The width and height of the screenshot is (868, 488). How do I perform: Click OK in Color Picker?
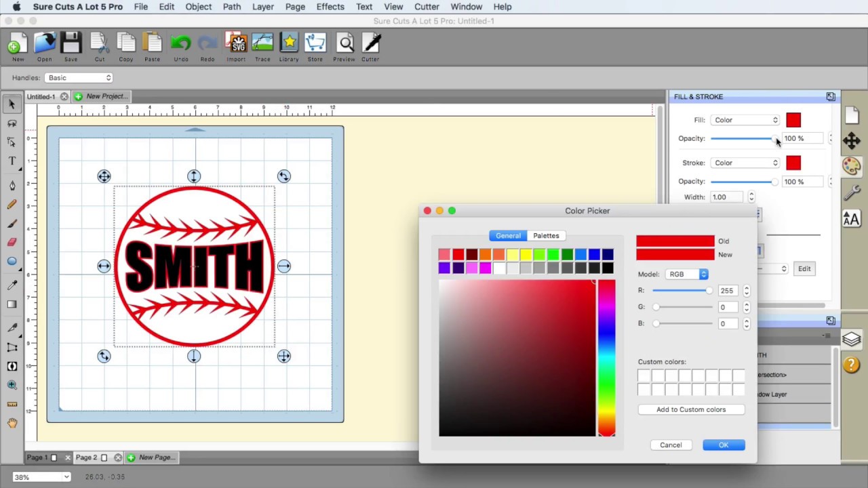(x=724, y=445)
